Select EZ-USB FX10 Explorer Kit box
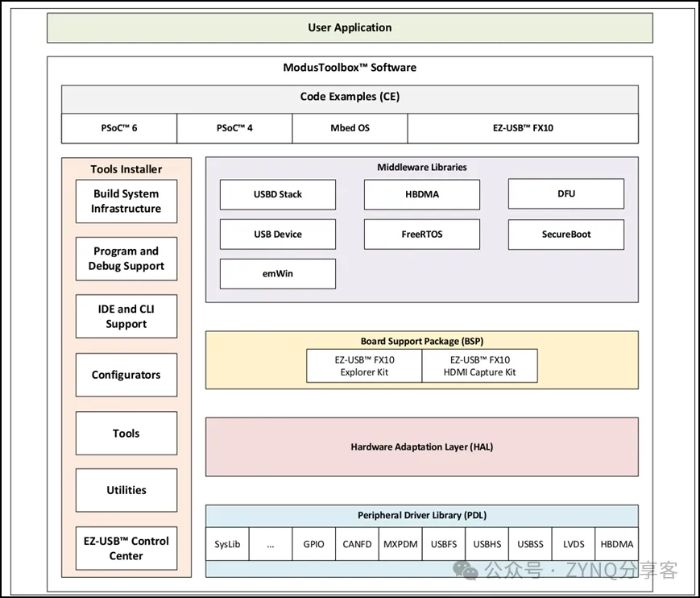Viewport: 700px width, 598px height. point(364,366)
